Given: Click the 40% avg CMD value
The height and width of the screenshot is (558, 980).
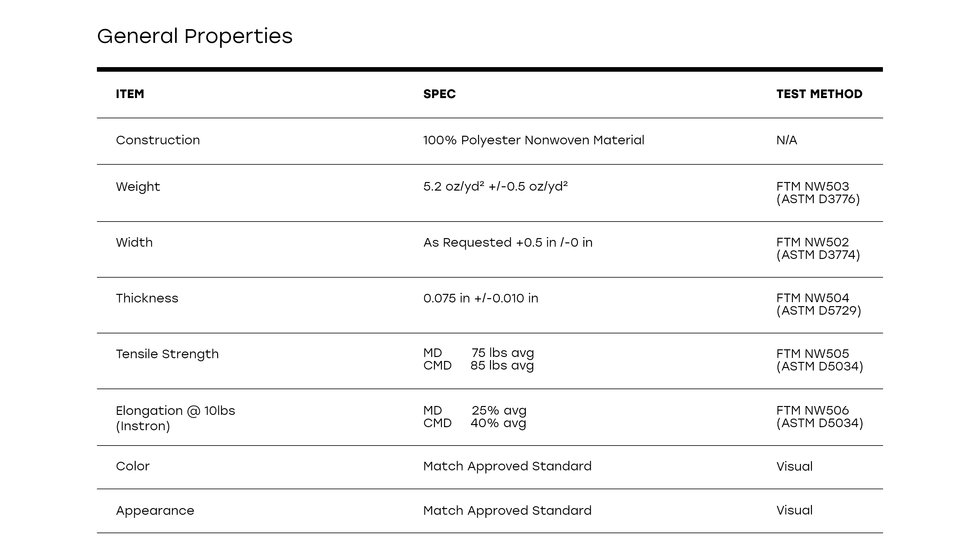Looking at the screenshot, I should [498, 423].
